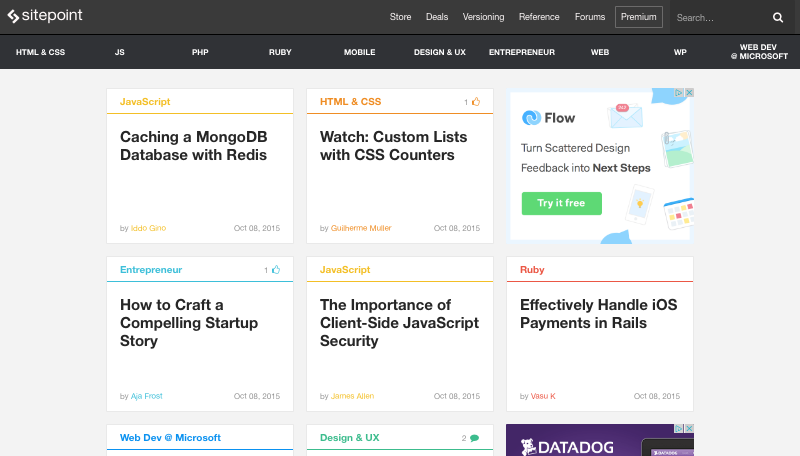Open AdChoices info on Datadog ad
The image size is (800, 456).
point(679,428)
